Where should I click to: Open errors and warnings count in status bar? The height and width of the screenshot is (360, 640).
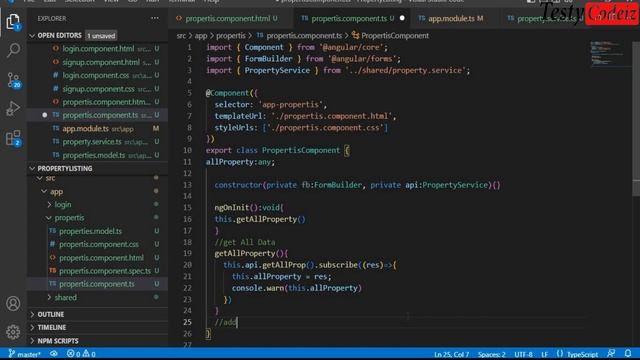coord(81,354)
